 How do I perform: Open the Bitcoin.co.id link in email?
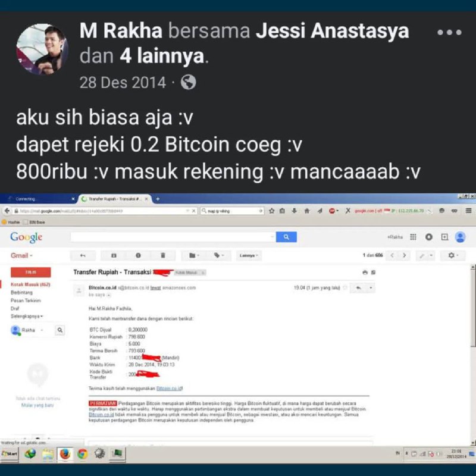(170, 389)
